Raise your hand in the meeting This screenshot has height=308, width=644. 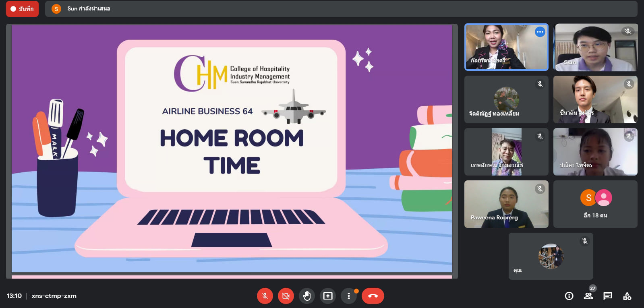[307, 296]
